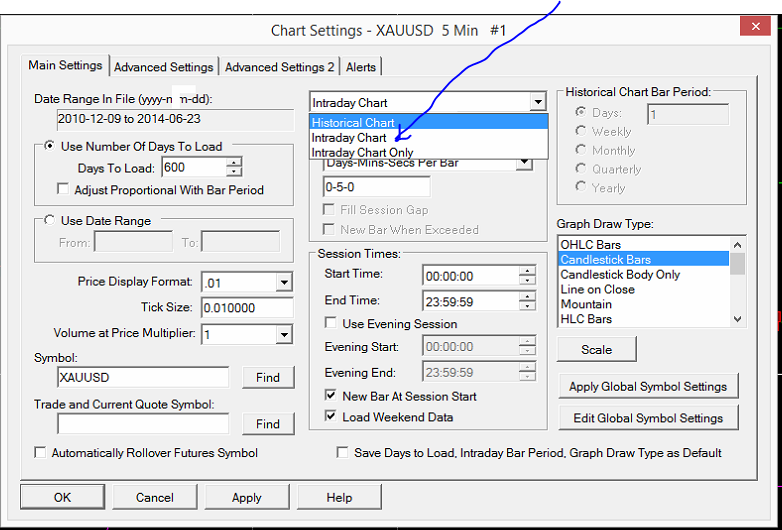Increment the End Time spinner
The height and width of the screenshot is (530, 782).
tap(527, 297)
